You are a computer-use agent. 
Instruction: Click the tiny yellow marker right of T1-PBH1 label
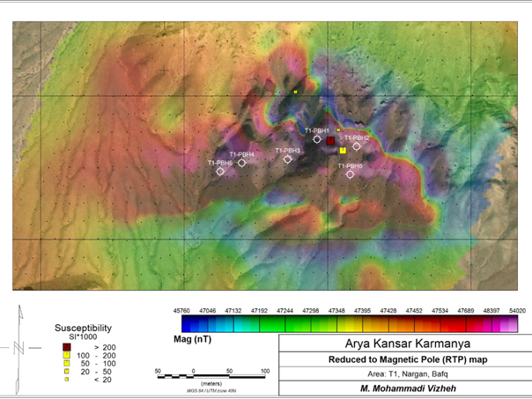pyautogui.click(x=338, y=129)
